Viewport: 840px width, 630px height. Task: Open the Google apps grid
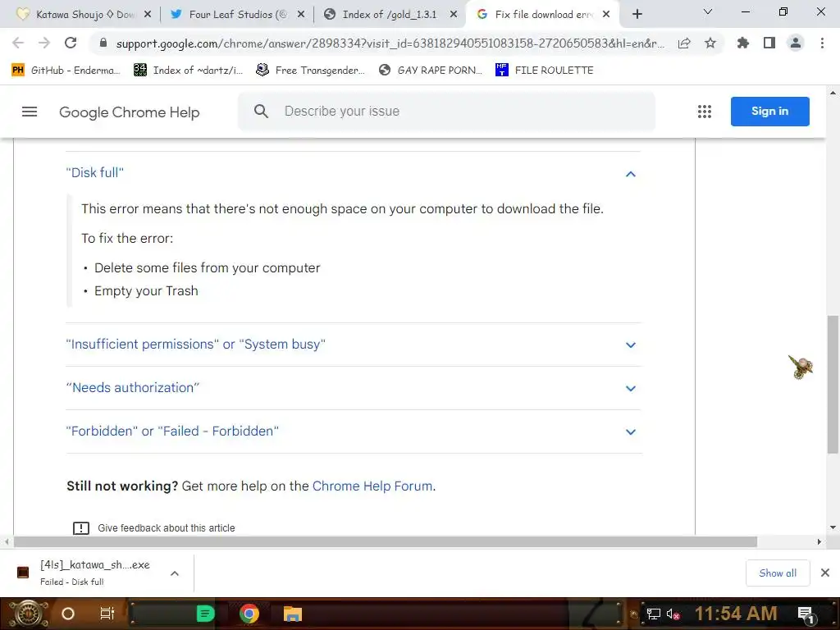(705, 112)
